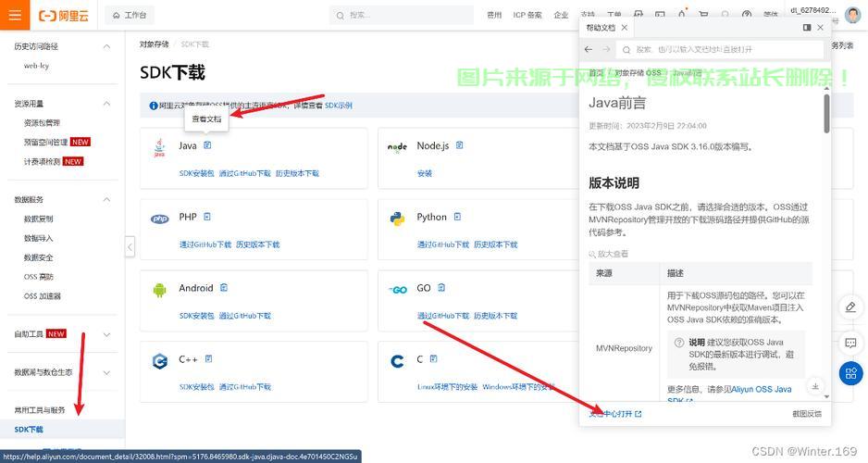Close the 帮助文档 tab
The image size is (868, 463).
pyautogui.click(x=625, y=27)
